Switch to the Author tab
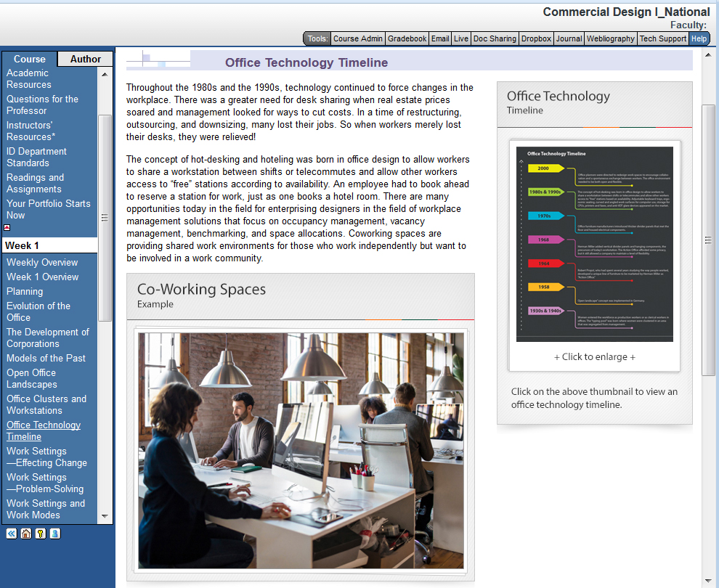 (x=85, y=59)
